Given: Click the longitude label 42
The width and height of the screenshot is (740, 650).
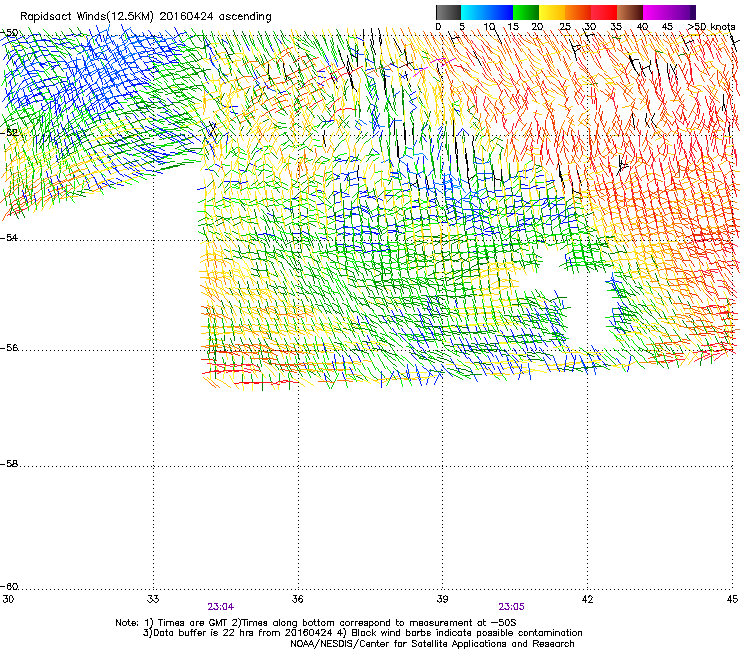Looking at the screenshot, I should (587, 599).
